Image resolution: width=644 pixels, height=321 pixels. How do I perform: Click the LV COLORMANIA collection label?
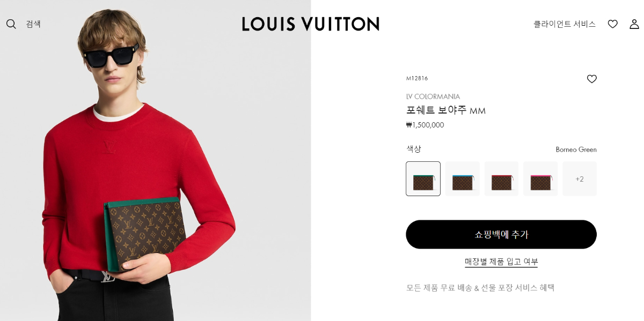coord(433,96)
